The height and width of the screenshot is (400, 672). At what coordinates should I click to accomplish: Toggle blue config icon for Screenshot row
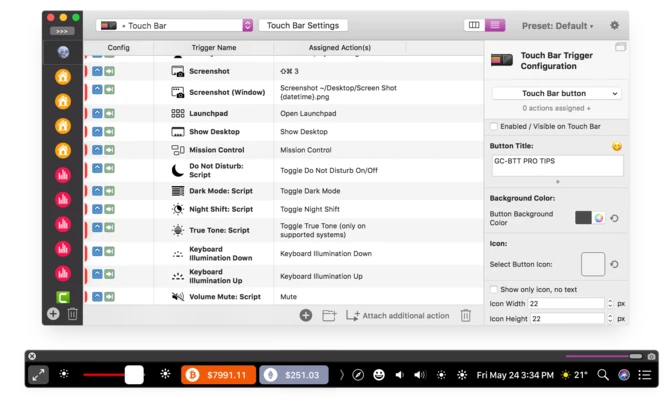[x=97, y=71]
